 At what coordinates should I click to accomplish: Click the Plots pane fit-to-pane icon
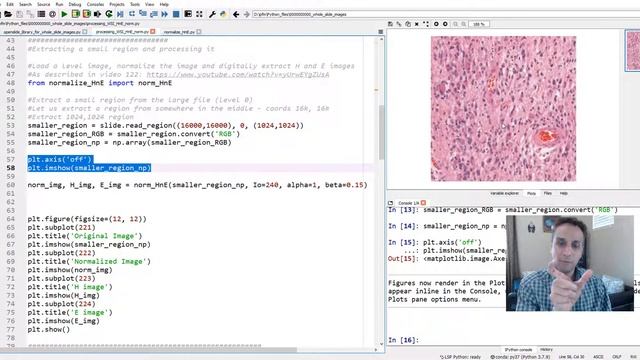pyautogui.click(x=426, y=24)
